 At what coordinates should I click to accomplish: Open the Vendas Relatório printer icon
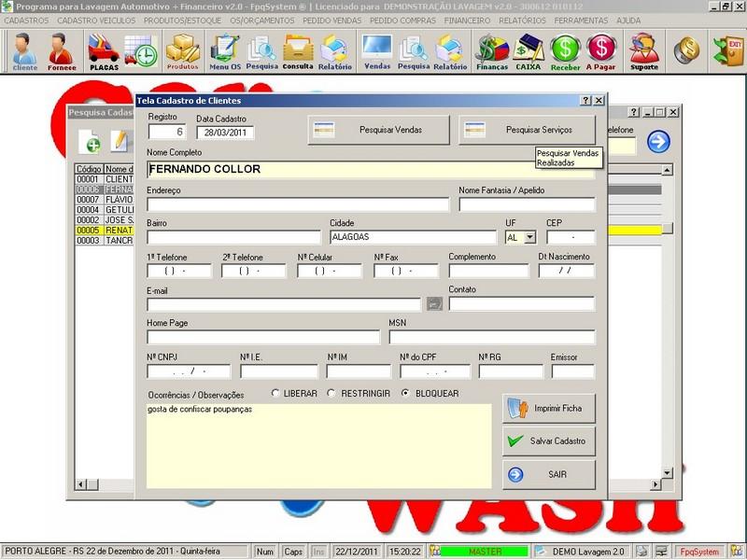[450, 51]
